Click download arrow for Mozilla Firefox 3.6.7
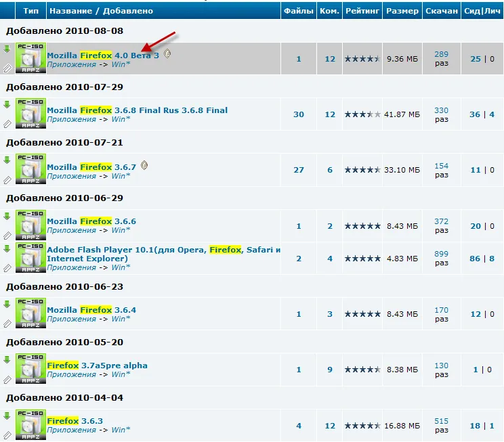The height and width of the screenshot is (442, 504). tap(7, 160)
